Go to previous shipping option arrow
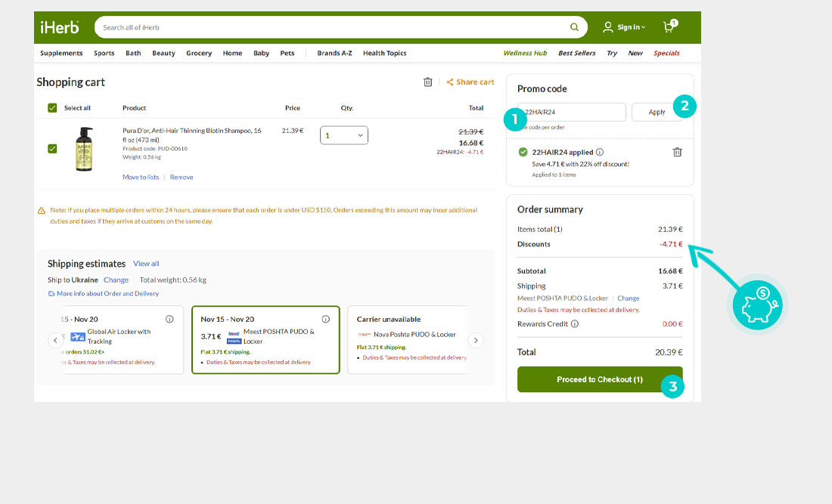Viewport: 832px width, 504px height. point(55,340)
